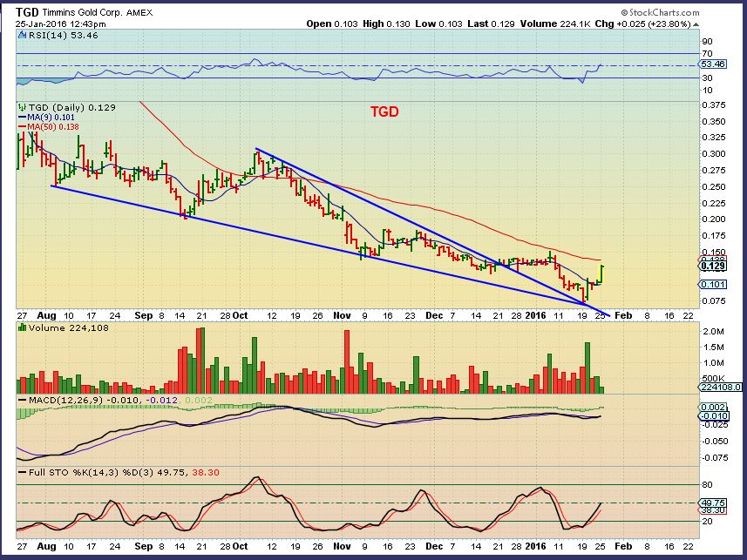747x560 pixels.
Task: Click the 'Volume 224,108' legend text
Action: (68, 327)
